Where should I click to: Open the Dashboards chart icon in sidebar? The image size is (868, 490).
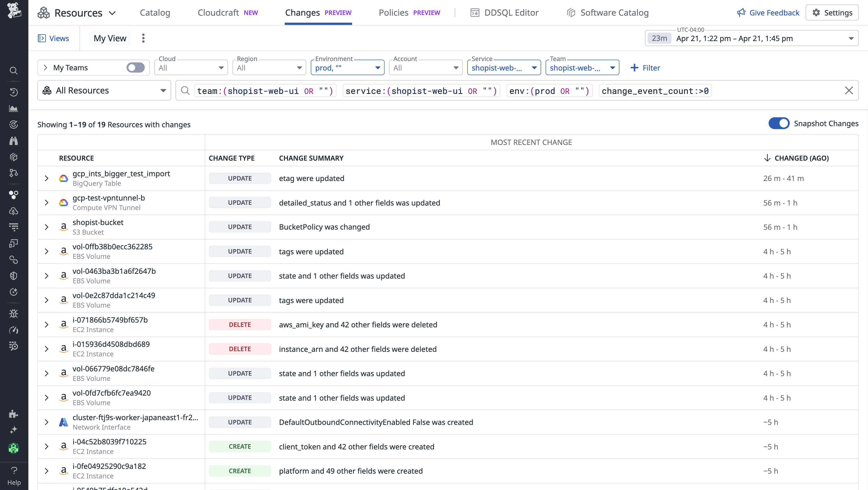13,108
